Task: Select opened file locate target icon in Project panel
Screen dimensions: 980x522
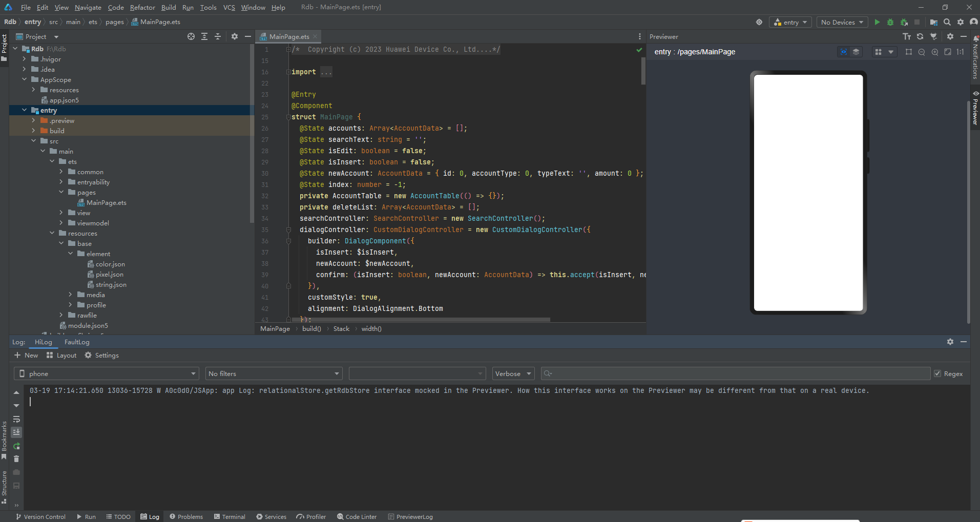Action: click(191, 36)
